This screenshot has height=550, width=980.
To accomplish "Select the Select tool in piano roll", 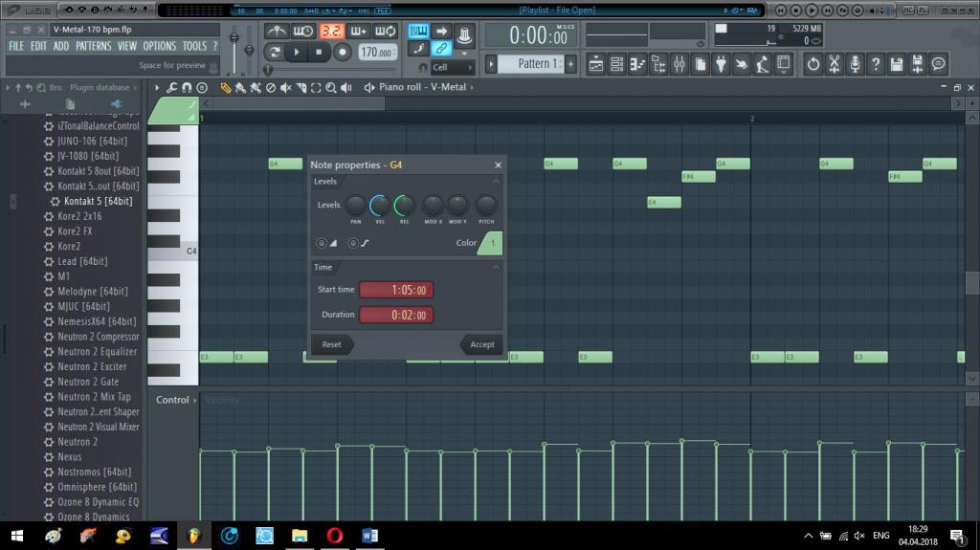I will 316,87.
